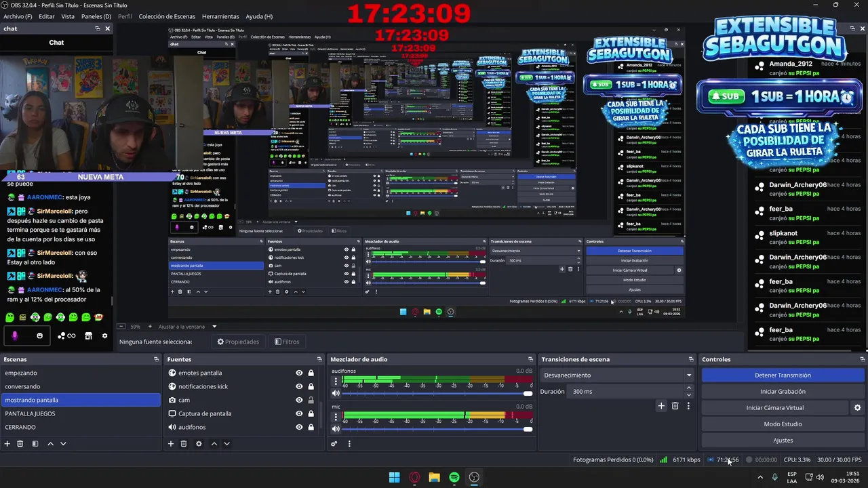
Task: Lock the cam source
Action: (x=311, y=400)
